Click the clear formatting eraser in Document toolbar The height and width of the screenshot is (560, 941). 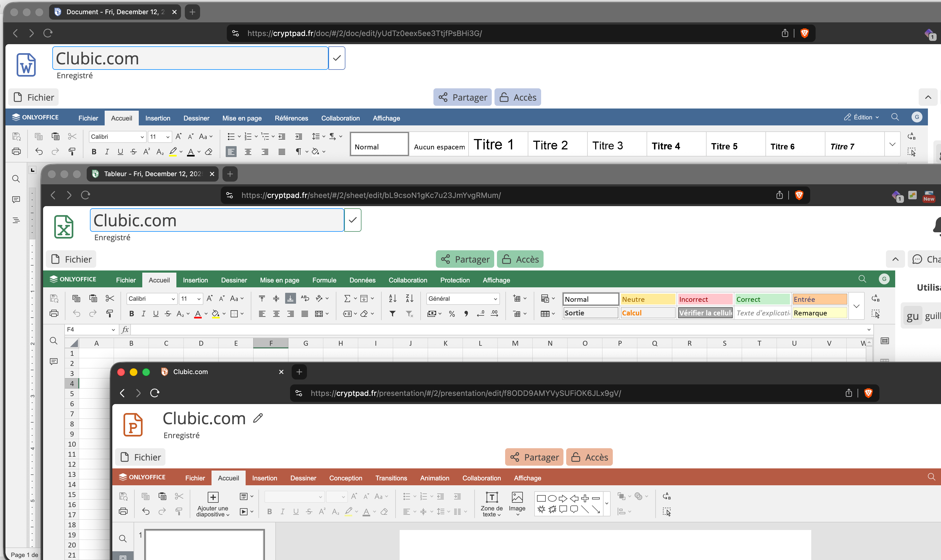point(209,152)
